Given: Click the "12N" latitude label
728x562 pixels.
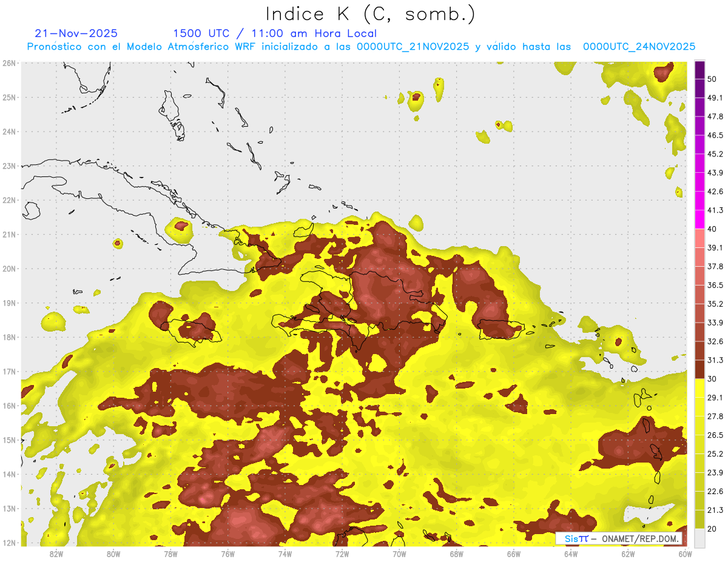Looking at the screenshot, I should pyautogui.click(x=10, y=543).
